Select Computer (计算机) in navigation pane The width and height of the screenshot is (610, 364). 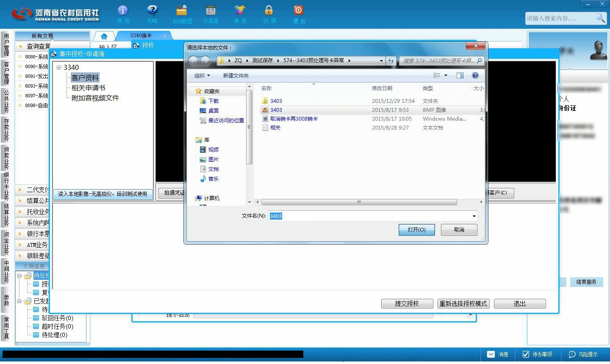207,198
